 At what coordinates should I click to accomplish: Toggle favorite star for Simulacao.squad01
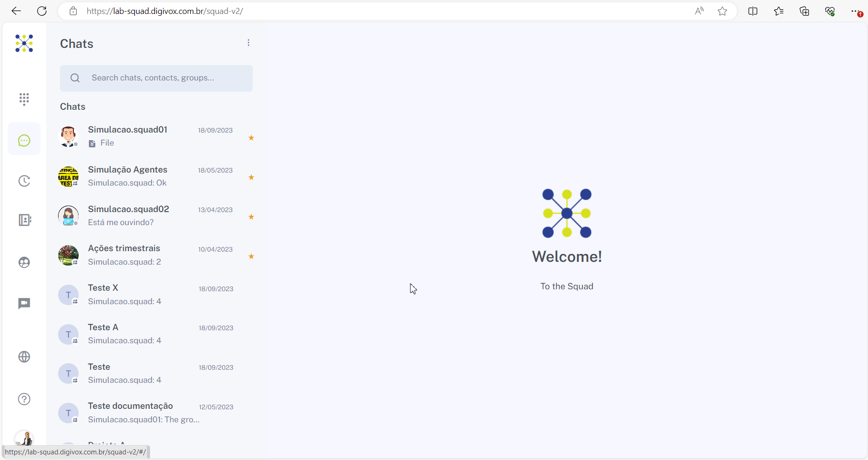[251, 138]
